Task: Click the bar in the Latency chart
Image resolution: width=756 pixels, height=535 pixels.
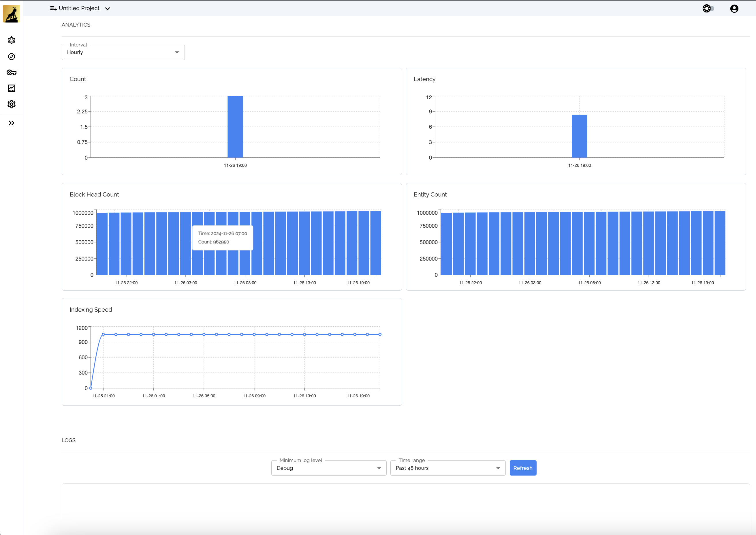Action: [x=580, y=136]
